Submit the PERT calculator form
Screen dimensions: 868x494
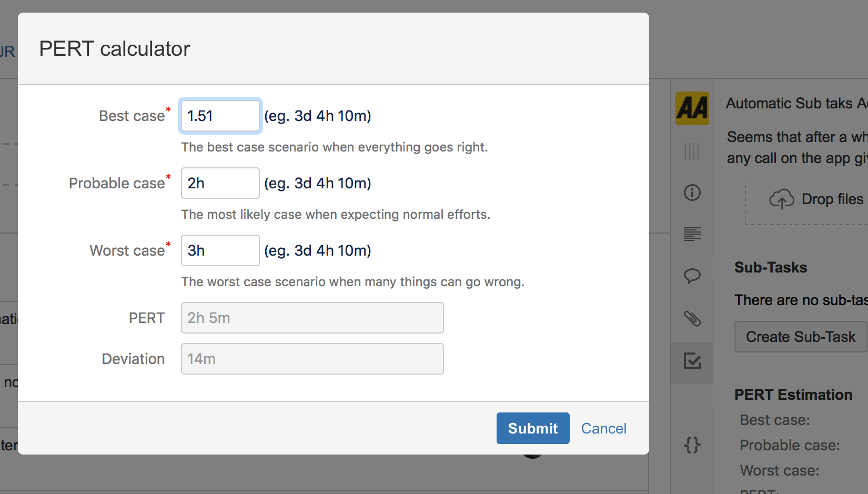click(x=532, y=428)
